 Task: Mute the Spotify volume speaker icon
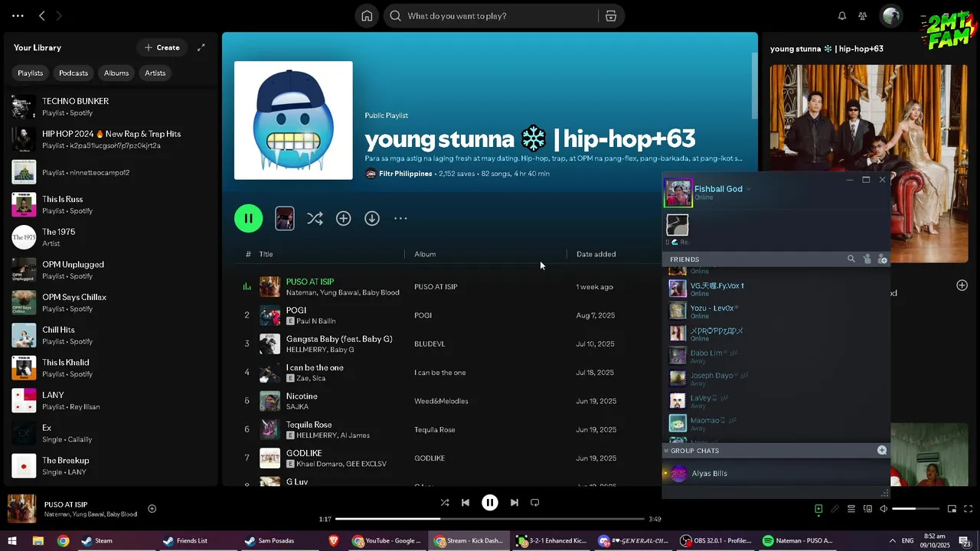[884, 509]
